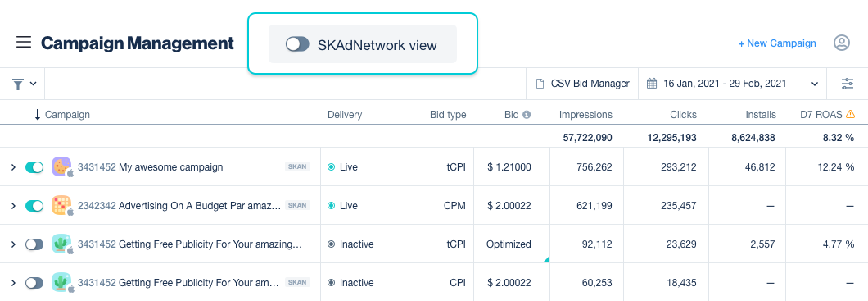The height and width of the screenshot is (301, 868).
Task: Click the New Campaign link
Action: [777, 43]
